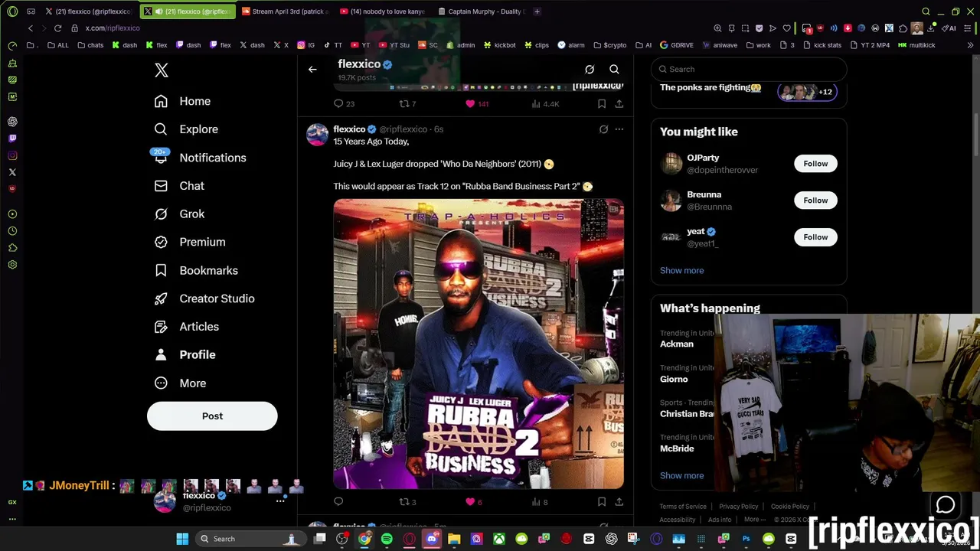Image resolution: width=980 pixels, height=551 pixels.
Task: Unlike the upper post with 141 likes
Action: (477, 104)
